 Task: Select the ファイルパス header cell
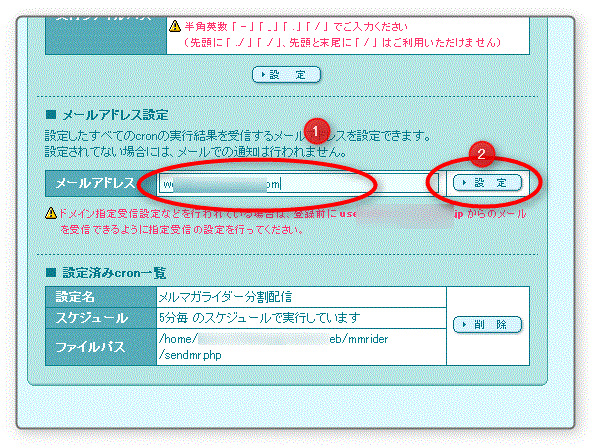101,347
